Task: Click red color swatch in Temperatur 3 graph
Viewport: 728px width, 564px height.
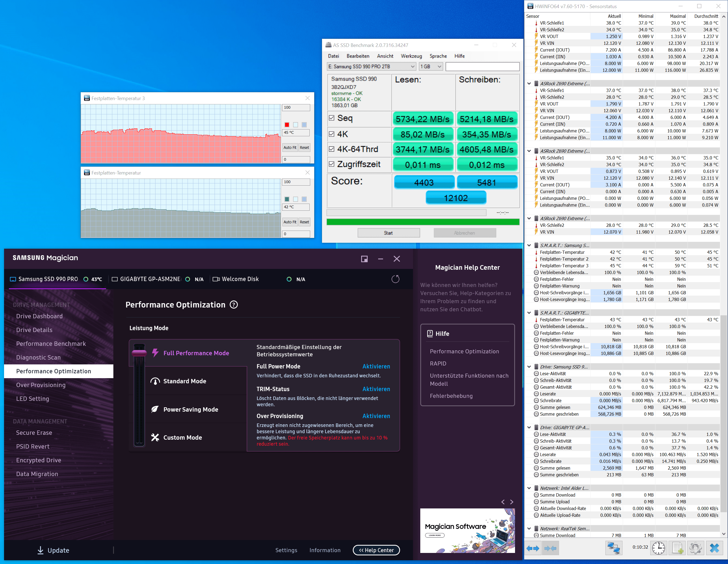Action: 287,125
